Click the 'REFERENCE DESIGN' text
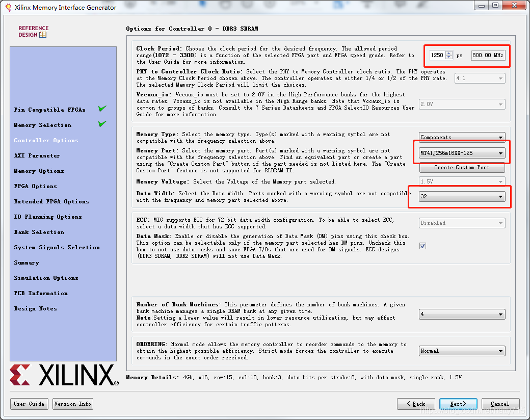The image size is (530, 420). click(34, 32)
